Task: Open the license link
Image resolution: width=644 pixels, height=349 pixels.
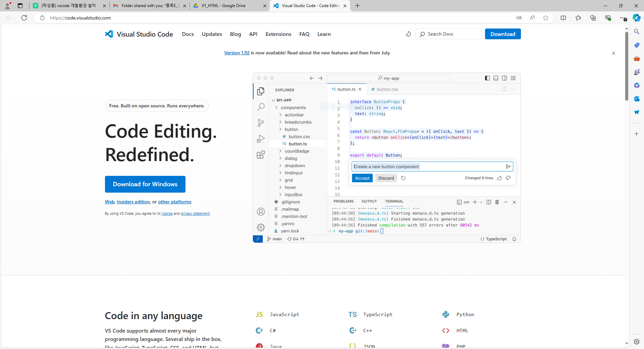Action: tap(167, 213)
